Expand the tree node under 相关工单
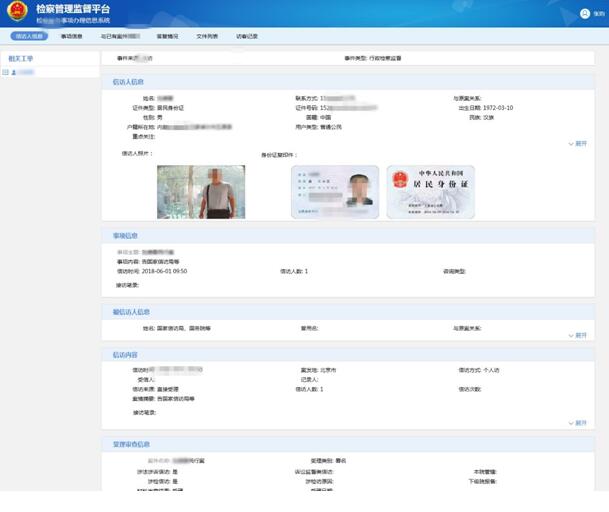This screenshot has width=609, height=512. [6, 73]
